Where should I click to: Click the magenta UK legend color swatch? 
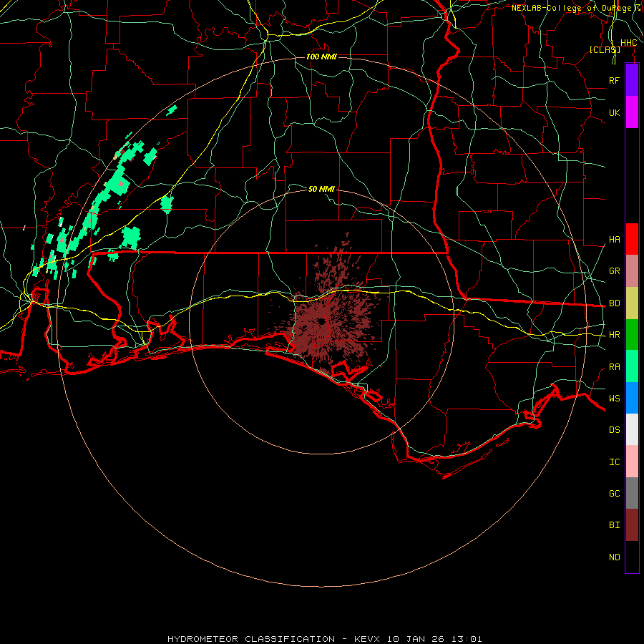click(x=632, y=112)
